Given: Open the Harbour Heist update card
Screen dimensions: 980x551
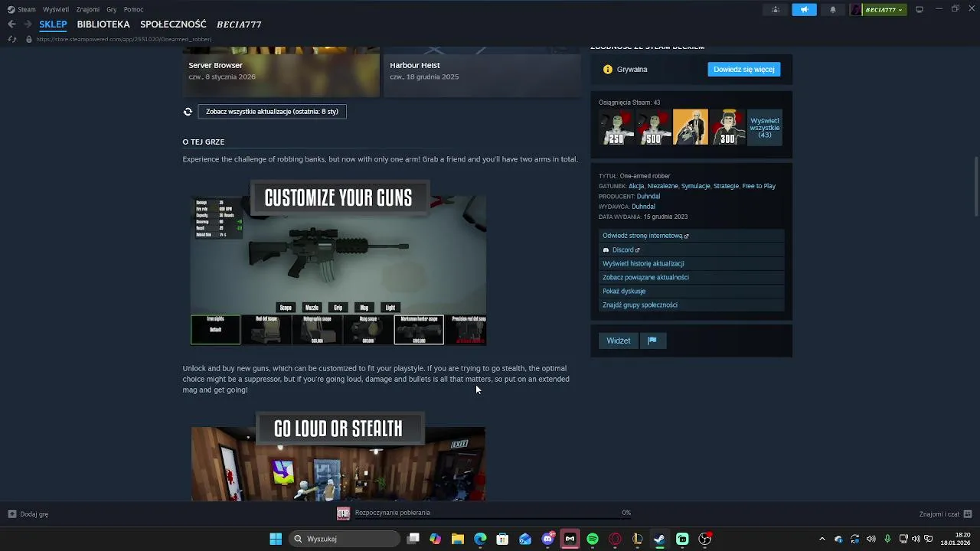Looking at the screenshot, I should click(482, 72).
